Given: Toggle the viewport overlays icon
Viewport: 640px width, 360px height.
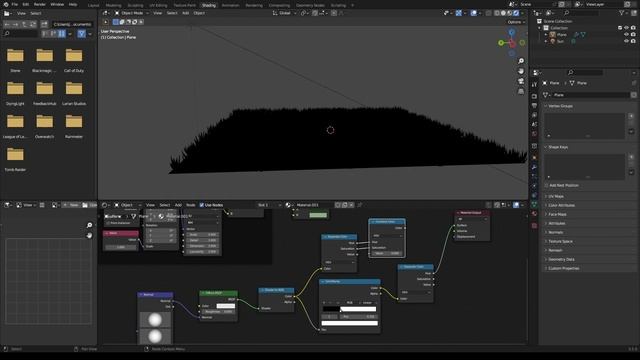Looking at the screenshot, I should (x=473, y=13).
